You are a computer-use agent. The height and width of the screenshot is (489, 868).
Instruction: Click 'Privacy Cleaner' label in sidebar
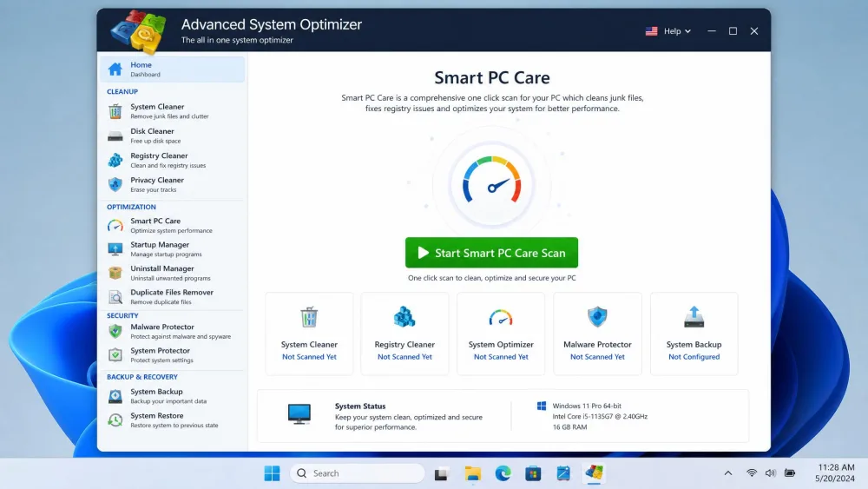[157, 180]
